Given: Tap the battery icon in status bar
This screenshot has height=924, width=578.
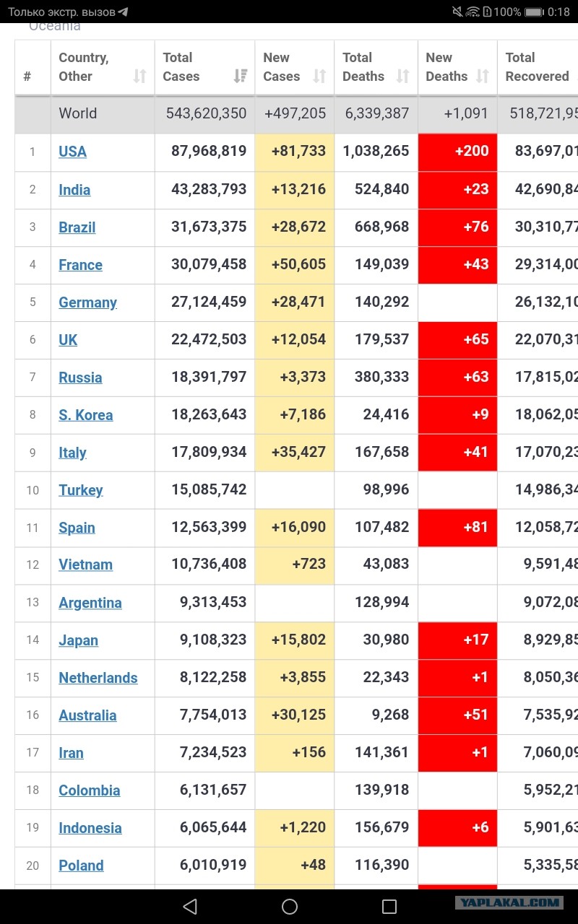Looking at the screenshot, I should coord(535,12).
